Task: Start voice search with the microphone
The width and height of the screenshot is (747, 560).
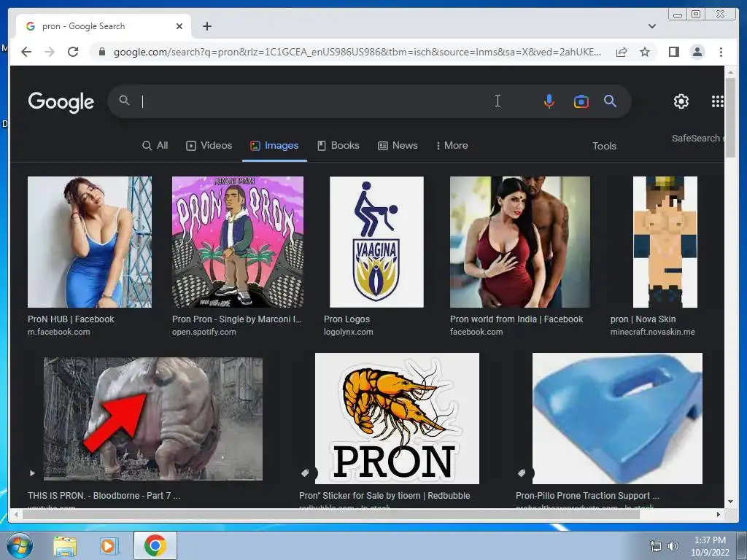Action: [x=549, y=101]
